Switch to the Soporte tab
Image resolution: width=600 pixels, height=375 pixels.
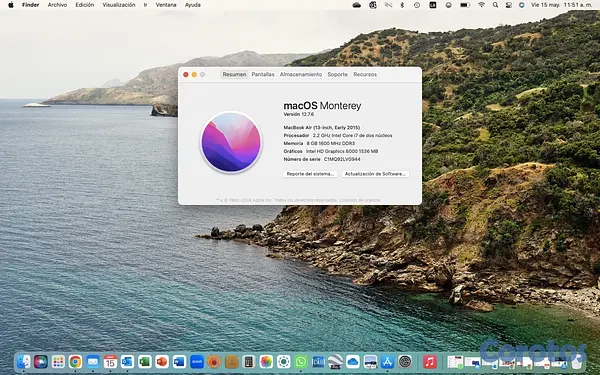tap(338, 74)
